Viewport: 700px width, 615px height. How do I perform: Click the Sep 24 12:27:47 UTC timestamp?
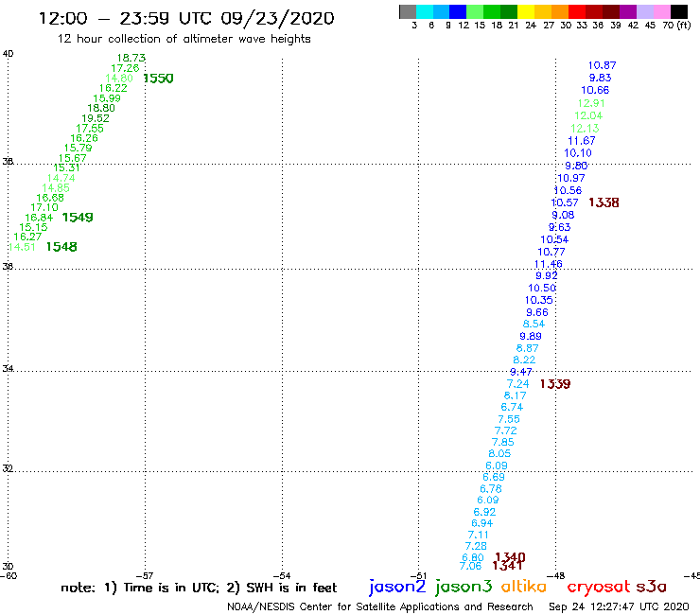tap(619, 606)
